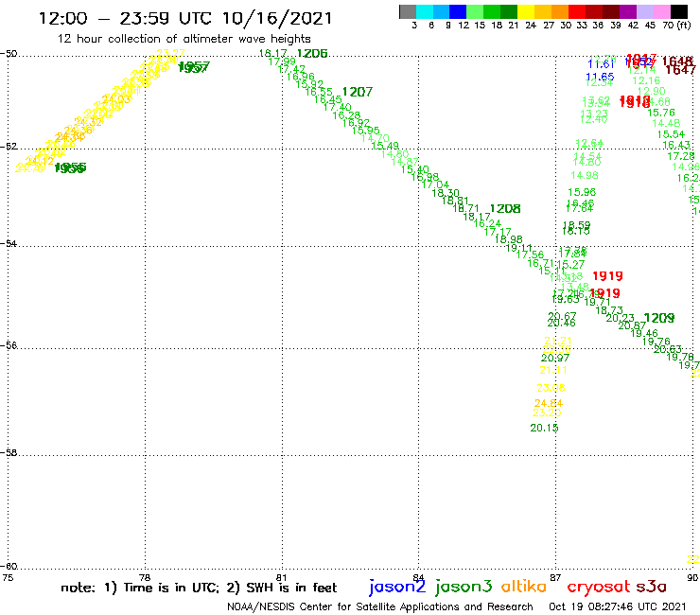Click the wave height value 16.55
This screenshot has height=615, width=700.
[319, 92]
